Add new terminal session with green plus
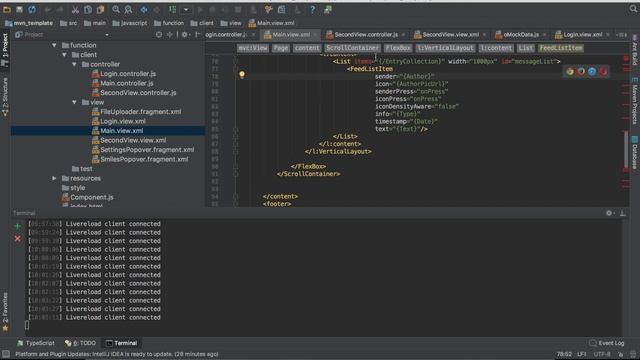This screenshot has height=360, width=640. [x=17, y=226]
